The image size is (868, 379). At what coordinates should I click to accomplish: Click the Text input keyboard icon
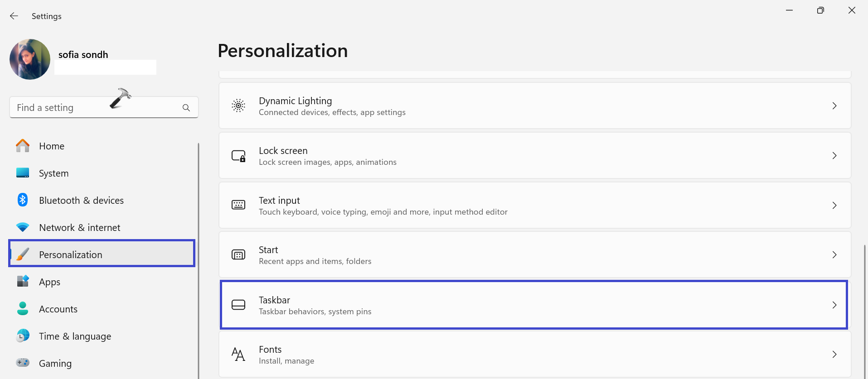pos(238,205)
